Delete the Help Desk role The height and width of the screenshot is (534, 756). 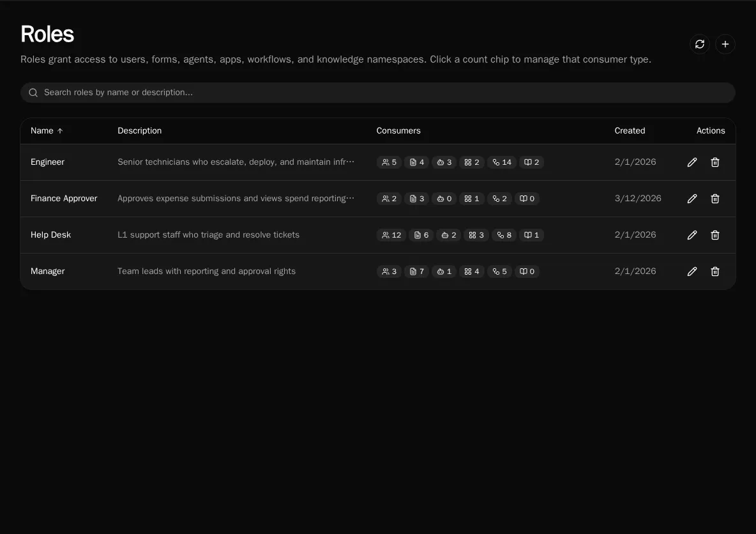715,235
